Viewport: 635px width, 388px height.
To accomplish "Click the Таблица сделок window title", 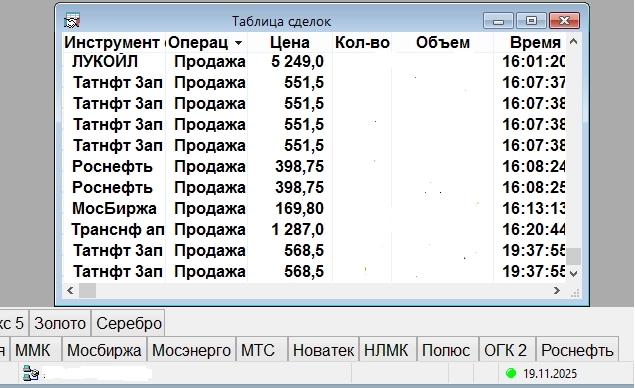I will coord(281,21).
